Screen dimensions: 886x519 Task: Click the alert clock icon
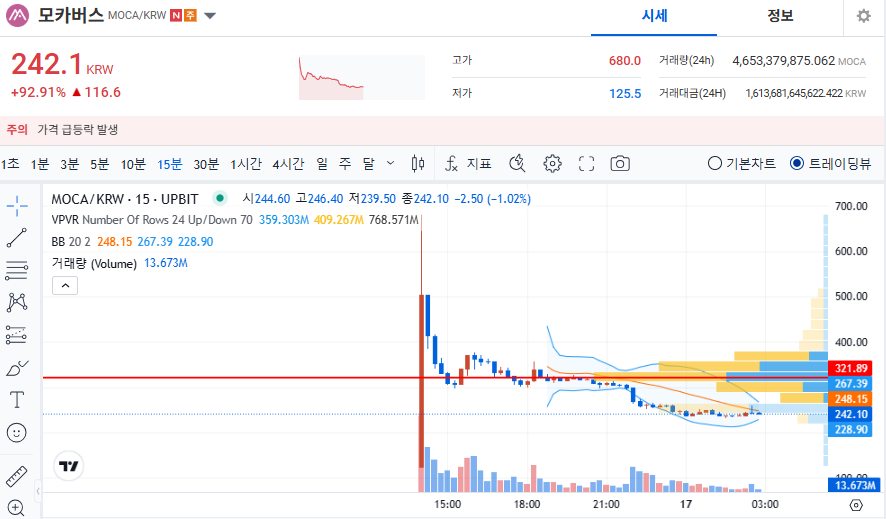pos(517,164)
